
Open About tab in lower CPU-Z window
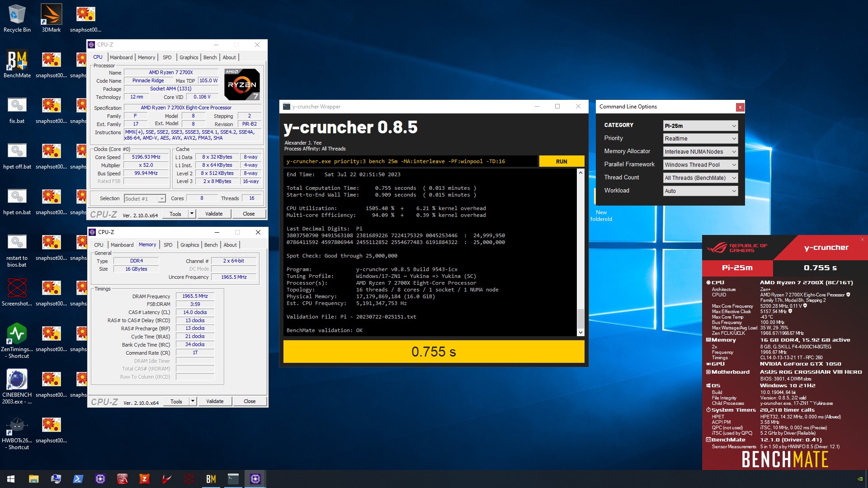pos(230,245)
